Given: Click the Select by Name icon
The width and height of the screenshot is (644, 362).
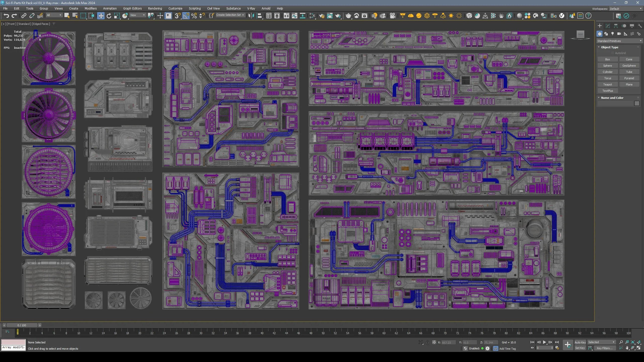Looking at the screenshot, I should pos(75,16).
